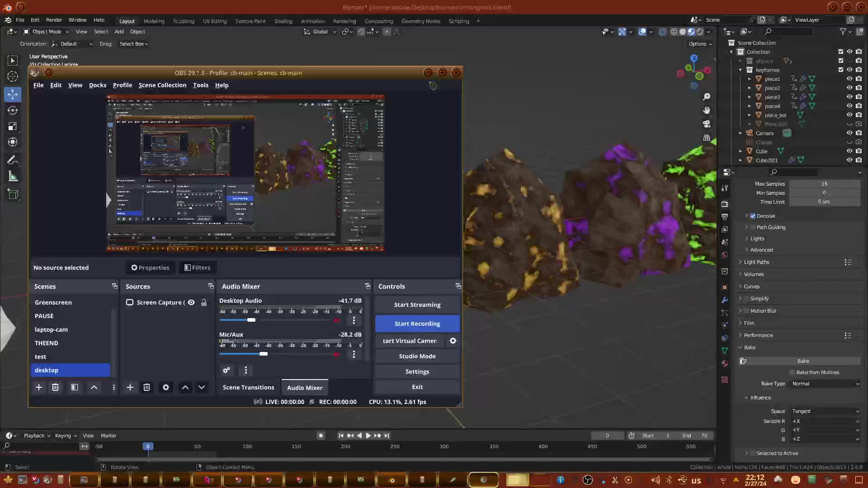
Task: Click the Start Recording button
Action: (417, 324)
